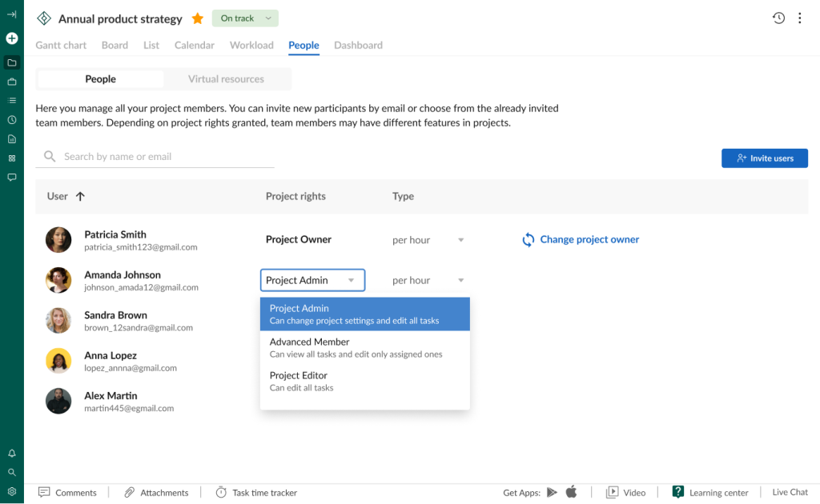This screenshot has width=820, height=504.
Task: Click the Task time tracker stopwatch icon
Action: 221,492
